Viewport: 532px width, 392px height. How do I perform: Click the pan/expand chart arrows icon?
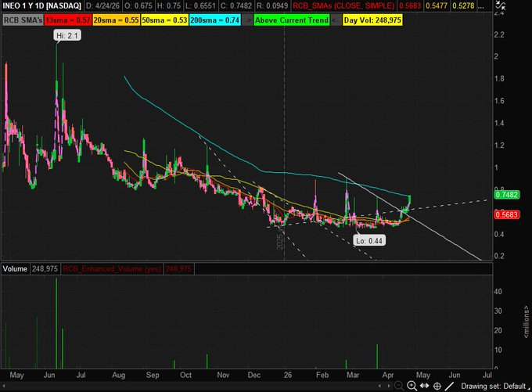click(x=425, y=386)
